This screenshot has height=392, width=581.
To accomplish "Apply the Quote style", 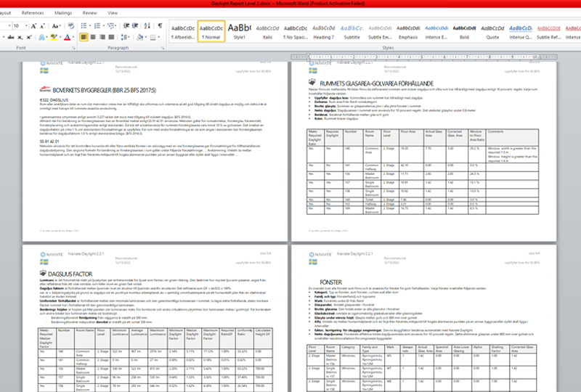I will pos(493,31).
